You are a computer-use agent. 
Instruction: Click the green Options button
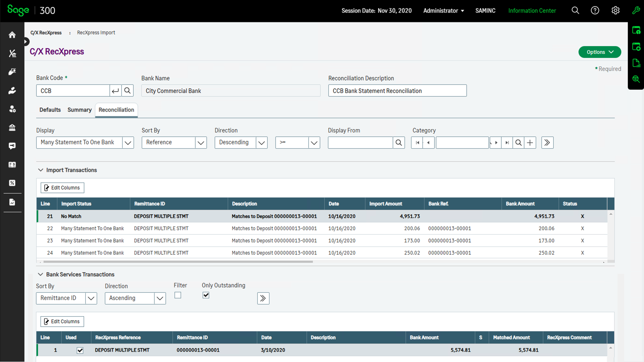(599, 52)
